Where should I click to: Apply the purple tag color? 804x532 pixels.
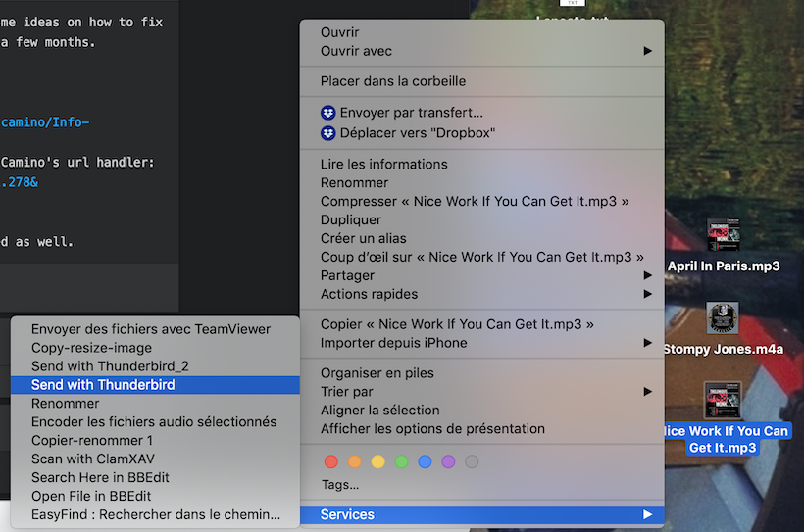point(448,461)
